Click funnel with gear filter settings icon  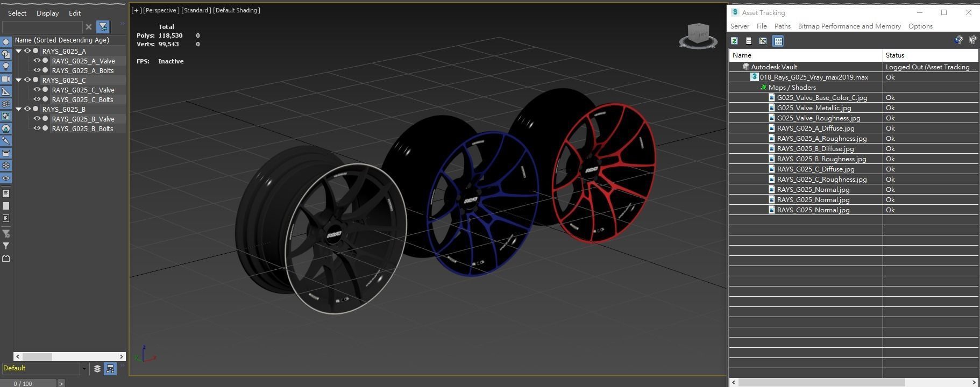pyautogui.click(x=6, y=233)
